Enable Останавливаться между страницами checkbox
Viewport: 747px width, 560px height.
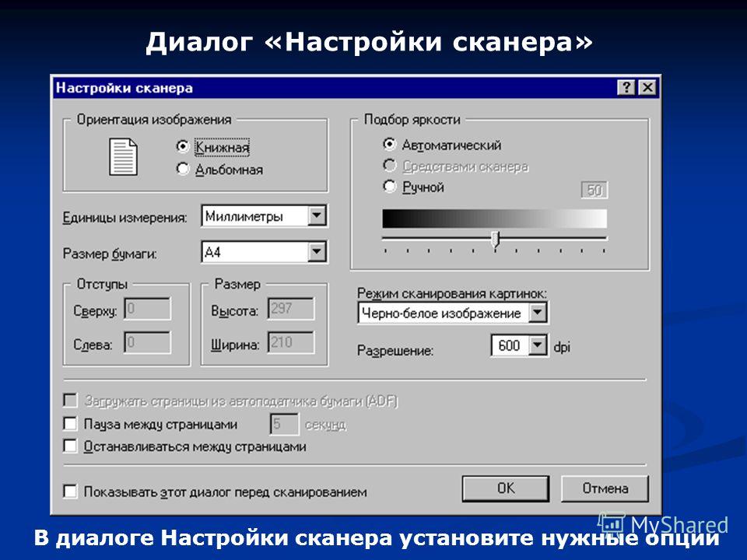click(x=70, y=446)
